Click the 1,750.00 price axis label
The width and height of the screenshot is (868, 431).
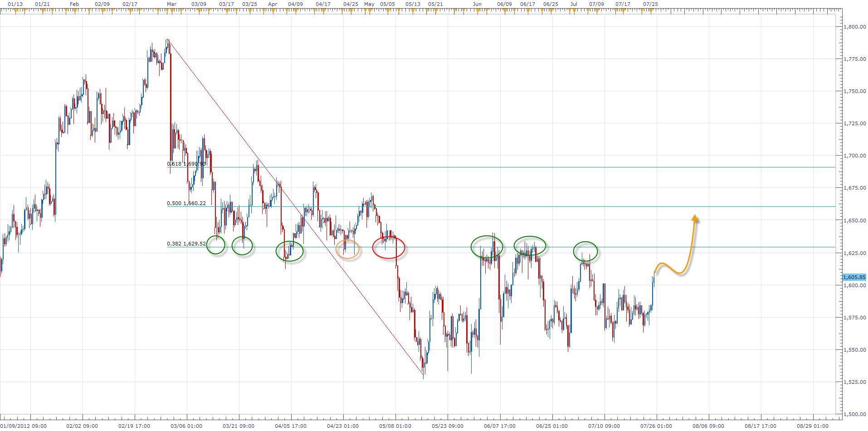tap(854, 91)
